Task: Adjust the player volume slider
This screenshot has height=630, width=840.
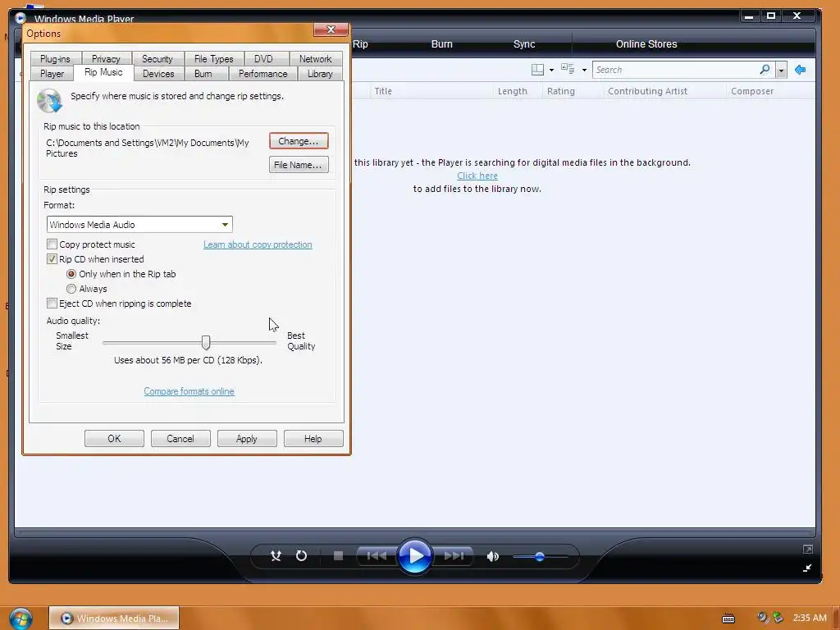Action: pyautogui.click(x=540, y=557)
